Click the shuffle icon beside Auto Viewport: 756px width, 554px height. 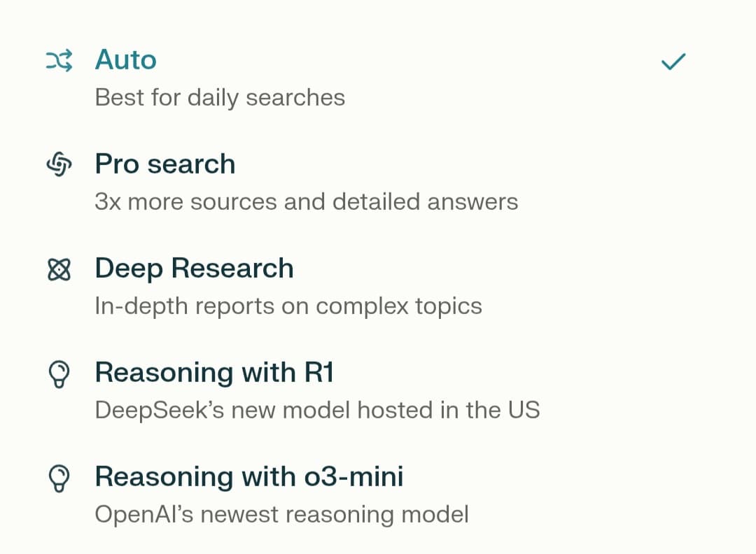coord(59,62)
